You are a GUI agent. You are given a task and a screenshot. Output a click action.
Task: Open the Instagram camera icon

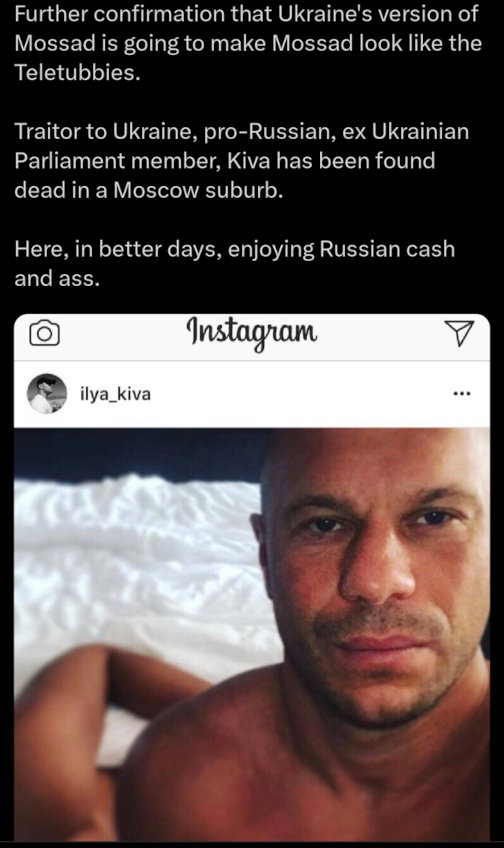point(44,334)
